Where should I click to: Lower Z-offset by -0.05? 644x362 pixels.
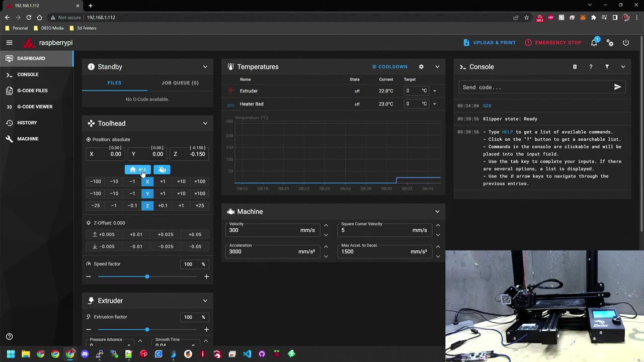tap(195, 246)
